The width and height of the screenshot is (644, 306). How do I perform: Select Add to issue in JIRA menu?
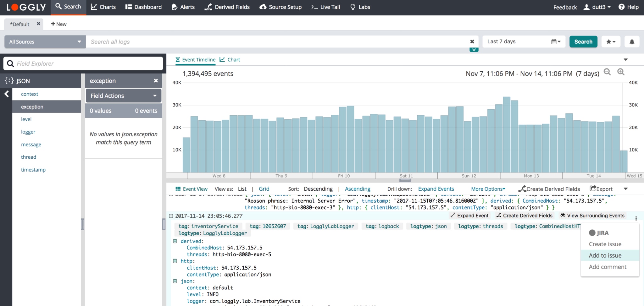(x=605, y=255)
